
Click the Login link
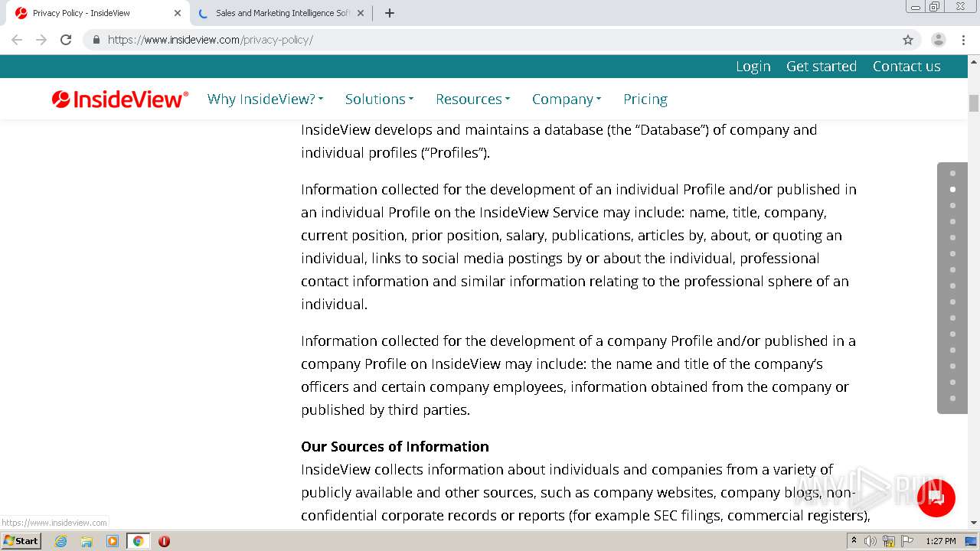pos(753,67)
